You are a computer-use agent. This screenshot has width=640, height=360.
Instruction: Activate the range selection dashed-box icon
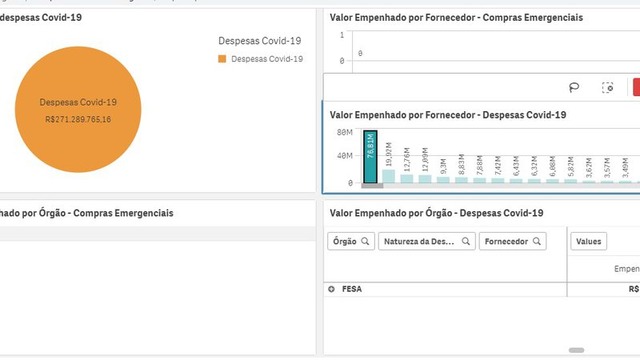click(x=607, y=87)
